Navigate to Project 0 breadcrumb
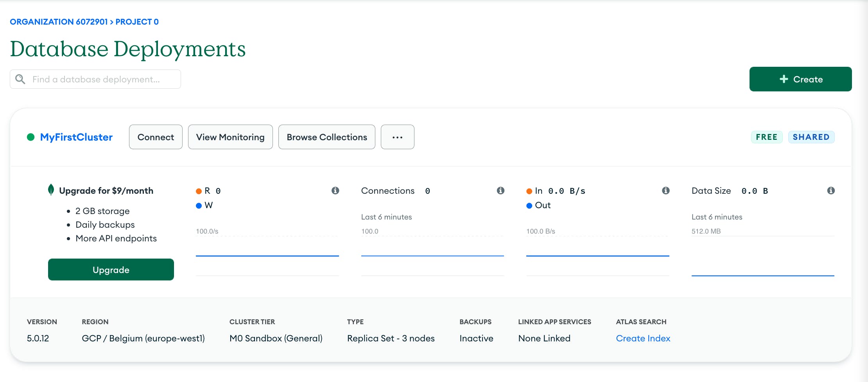The height and width of the screenshot is (382, 868). point(137,22)
